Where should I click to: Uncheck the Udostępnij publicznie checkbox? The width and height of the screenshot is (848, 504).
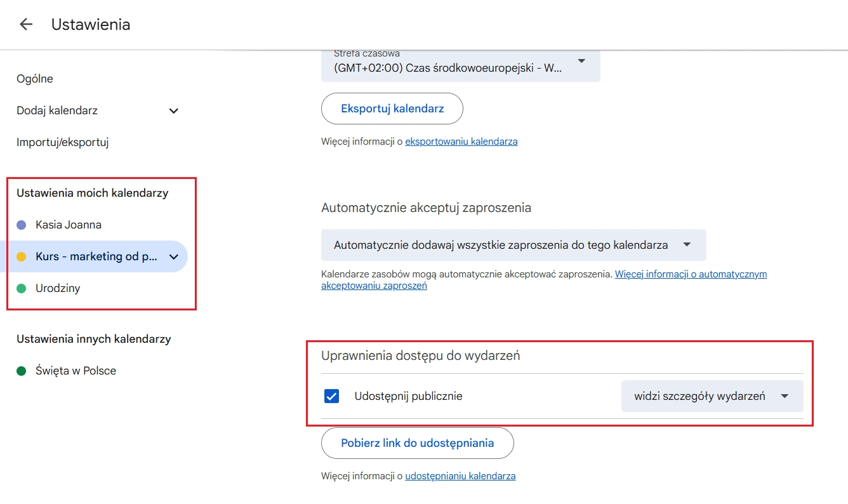click(331, 396)
